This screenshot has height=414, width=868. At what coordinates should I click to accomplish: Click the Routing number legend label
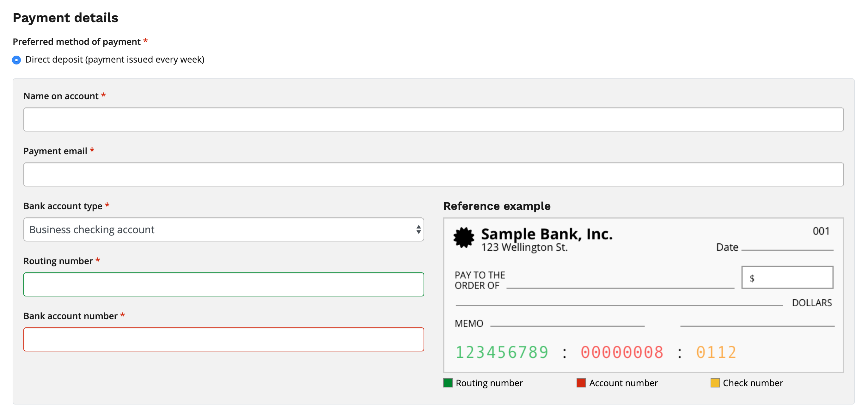(489, 383)
